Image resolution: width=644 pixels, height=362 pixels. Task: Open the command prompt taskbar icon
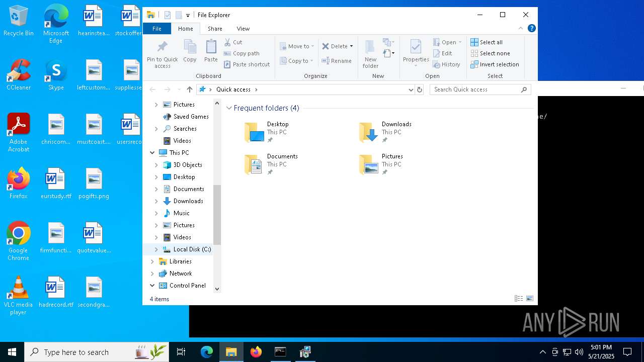click(x=280, y=352)
